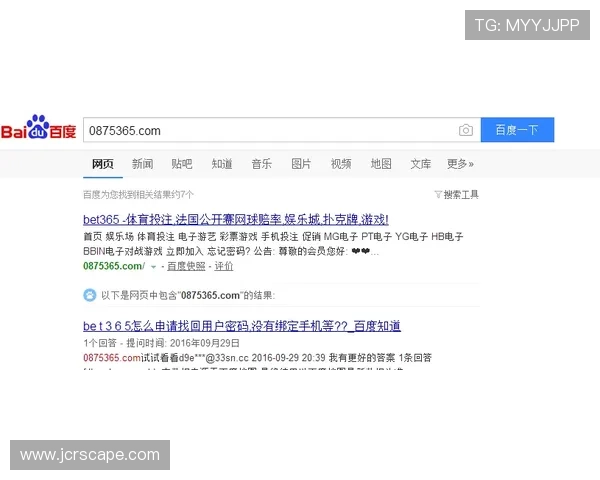Switch to the 新闻 tab

pos(142,164)
